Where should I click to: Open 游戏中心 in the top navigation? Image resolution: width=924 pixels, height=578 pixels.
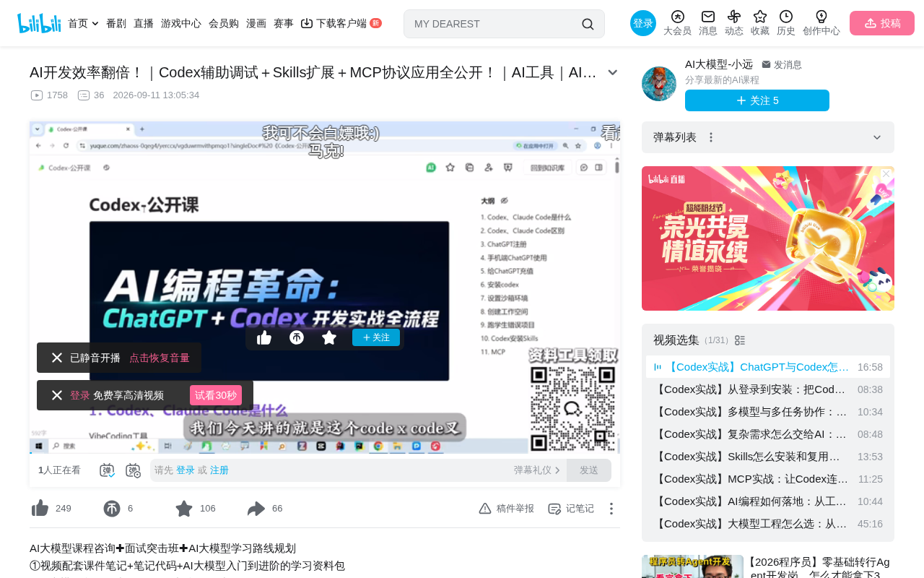click(181, 23)
